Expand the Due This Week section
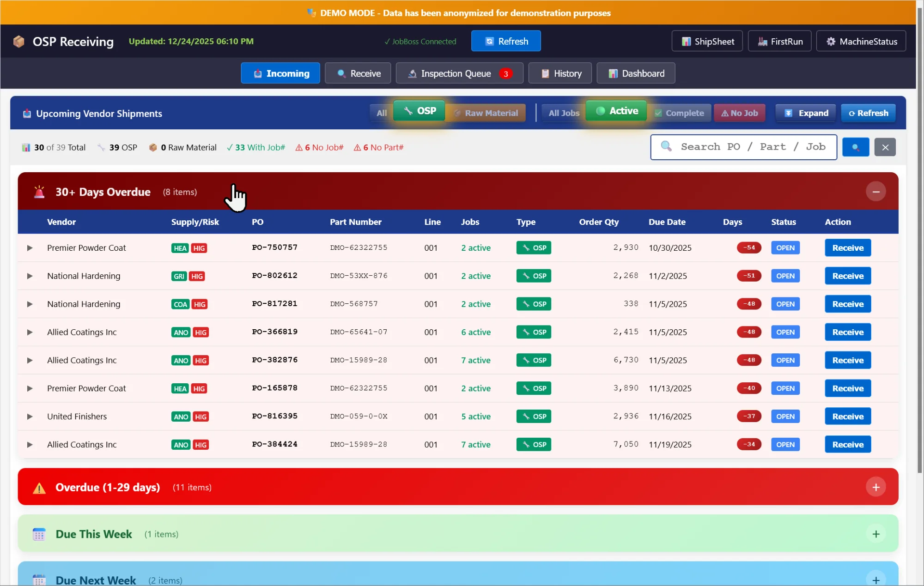This screenshot has height=586, width=924. [x=875, y=534]
